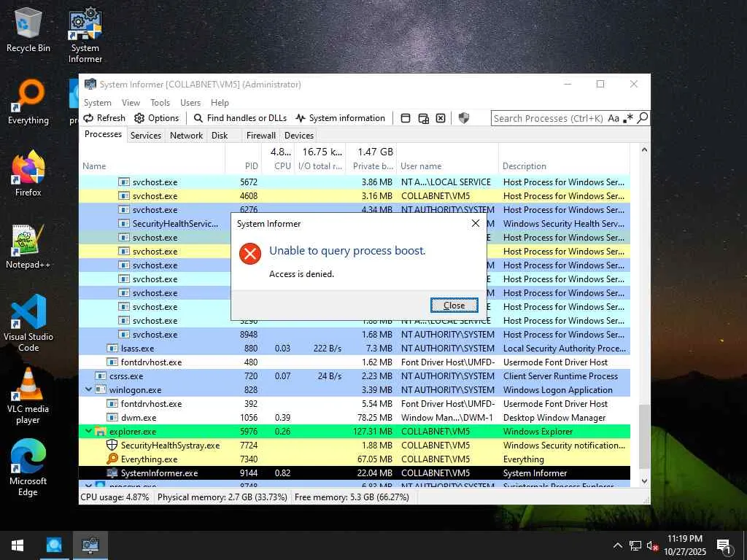Click the Refresh toolbar button
This screenshot has height=560, width=747.
[x=104, y=118]
